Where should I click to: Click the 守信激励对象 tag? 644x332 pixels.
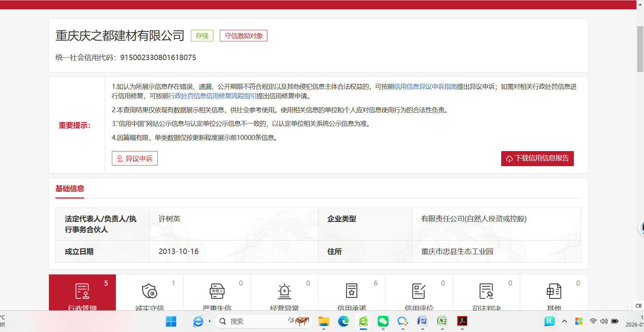pyautogui.click(x=244, y=36)
